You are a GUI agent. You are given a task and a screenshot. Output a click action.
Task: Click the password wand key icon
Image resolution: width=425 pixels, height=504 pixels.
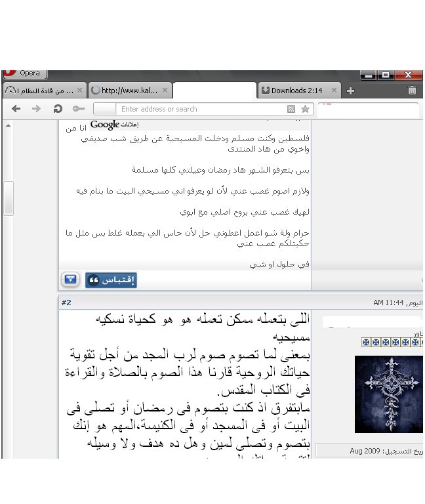tap(79, 109)
